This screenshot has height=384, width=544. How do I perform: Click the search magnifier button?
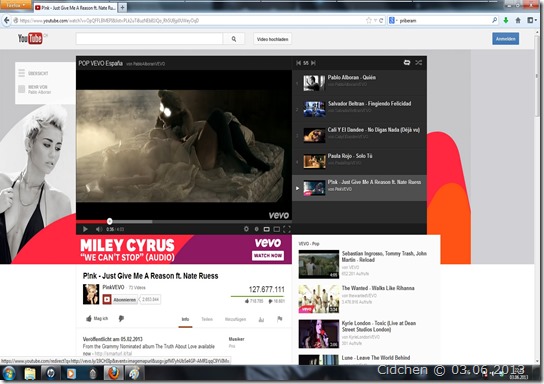[234, 39]
